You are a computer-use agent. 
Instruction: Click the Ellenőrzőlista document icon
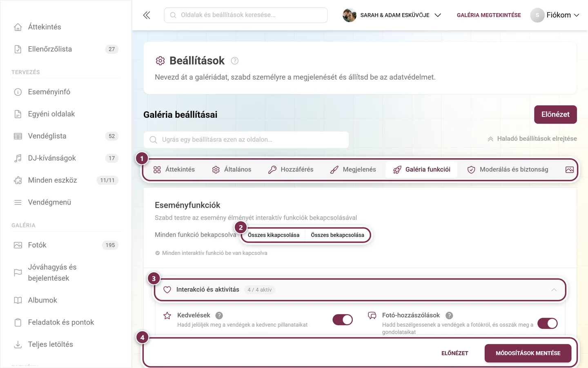click(18, 49)
